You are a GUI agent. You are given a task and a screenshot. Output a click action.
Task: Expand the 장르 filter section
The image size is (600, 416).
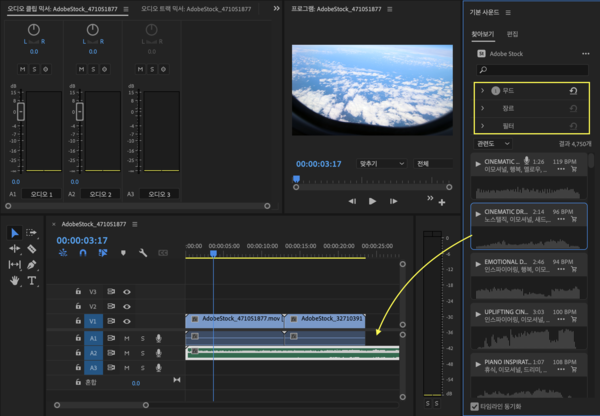click(482, 108)
